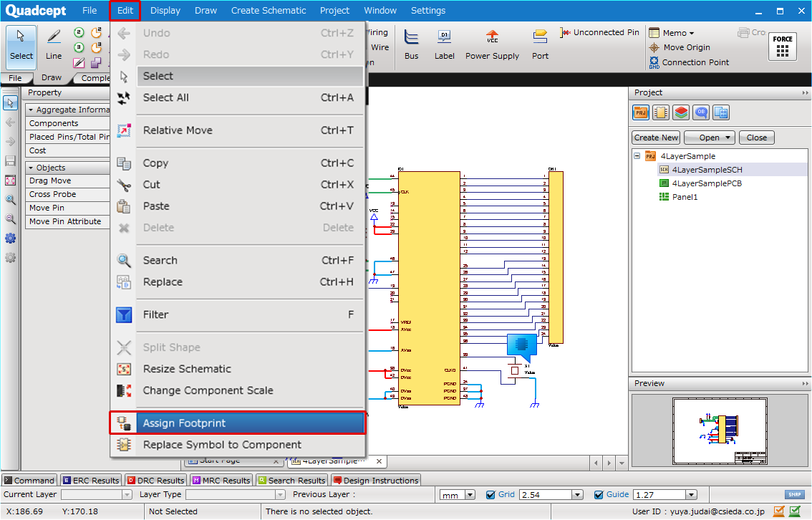Click the PRJ project icon in Project panel
The width and height of the screenshot is (812, 520).
[x=641, y=112]
